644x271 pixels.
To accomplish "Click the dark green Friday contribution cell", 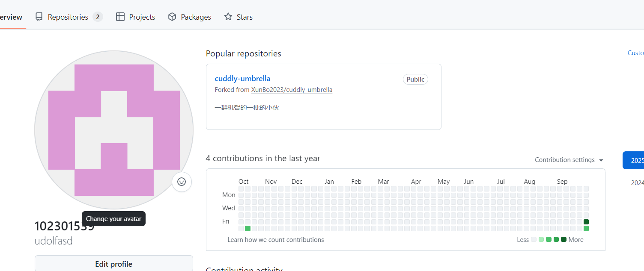I will click(x=586, y=222).
